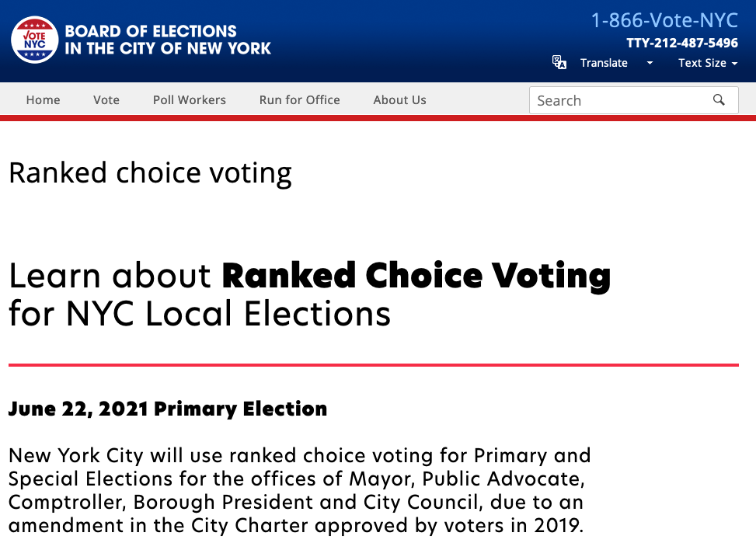Click the Board of Elections title text

[168, 40]
